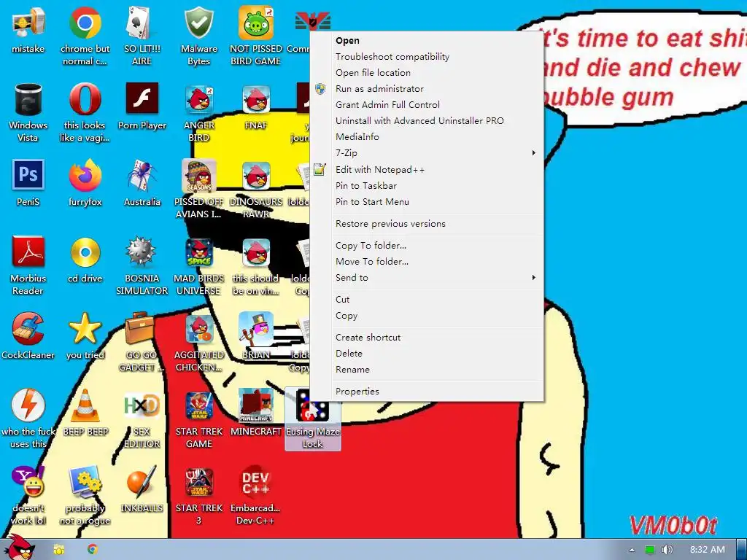
Task: Click the 'BRIAN' desktop icon
Action: (x=256, y=337)
